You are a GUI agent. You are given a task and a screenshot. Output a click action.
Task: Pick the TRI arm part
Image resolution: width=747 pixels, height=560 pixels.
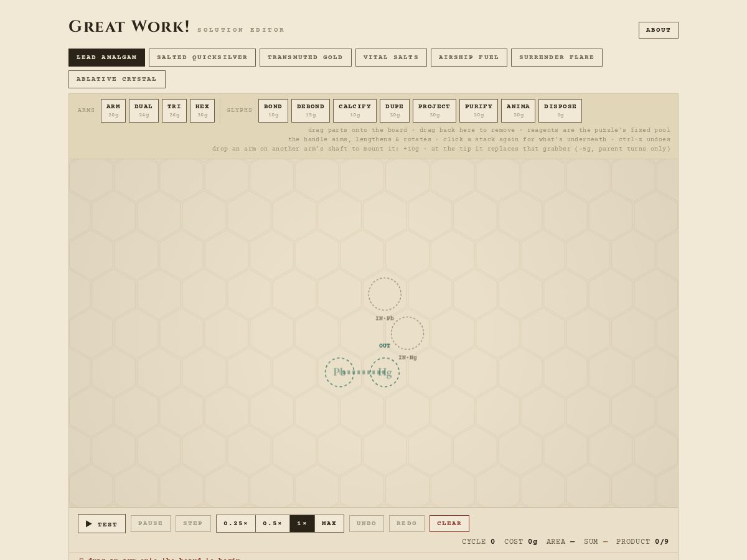click(x=174, y=110)
